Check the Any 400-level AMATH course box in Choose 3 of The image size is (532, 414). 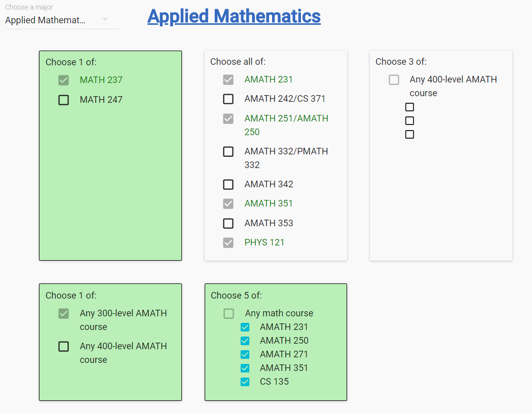tap(394, 80)
